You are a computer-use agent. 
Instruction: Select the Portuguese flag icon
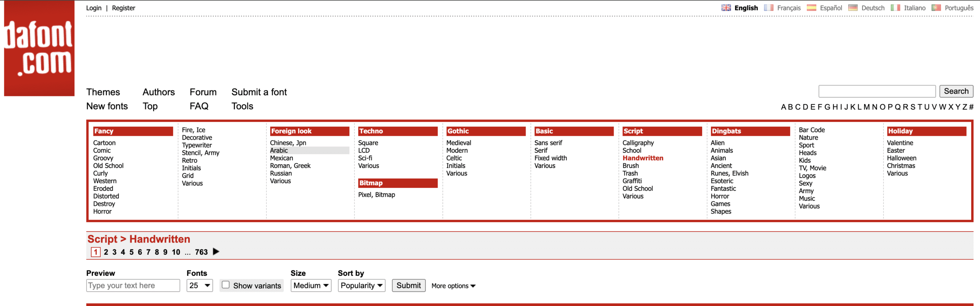pos(936,8)
